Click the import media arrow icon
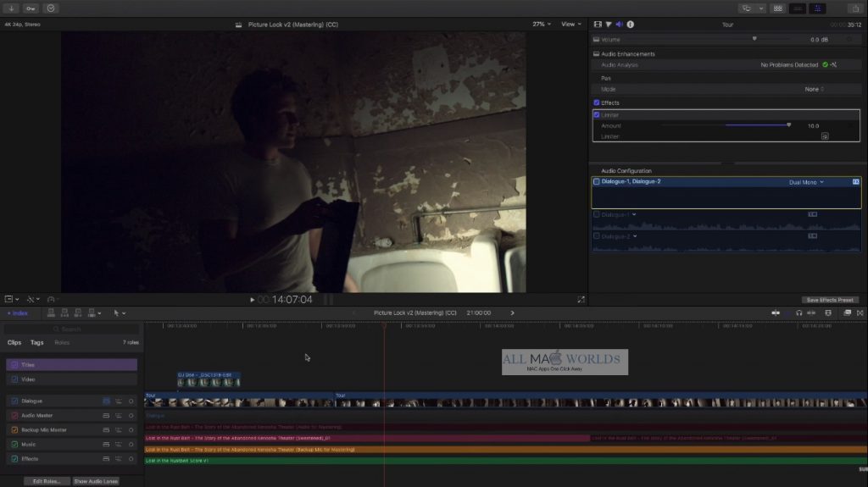 [11, 8]
